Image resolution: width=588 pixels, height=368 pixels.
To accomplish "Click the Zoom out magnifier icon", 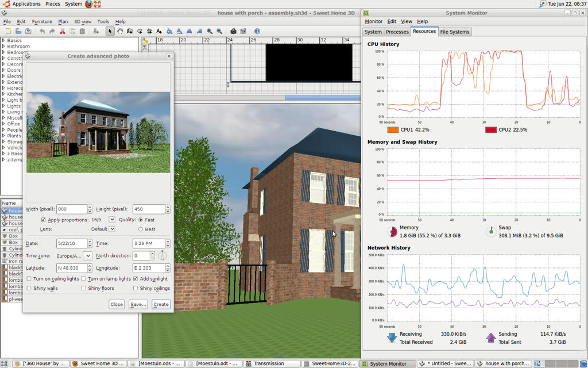I will pyautogui.click(x=219, y=31).
